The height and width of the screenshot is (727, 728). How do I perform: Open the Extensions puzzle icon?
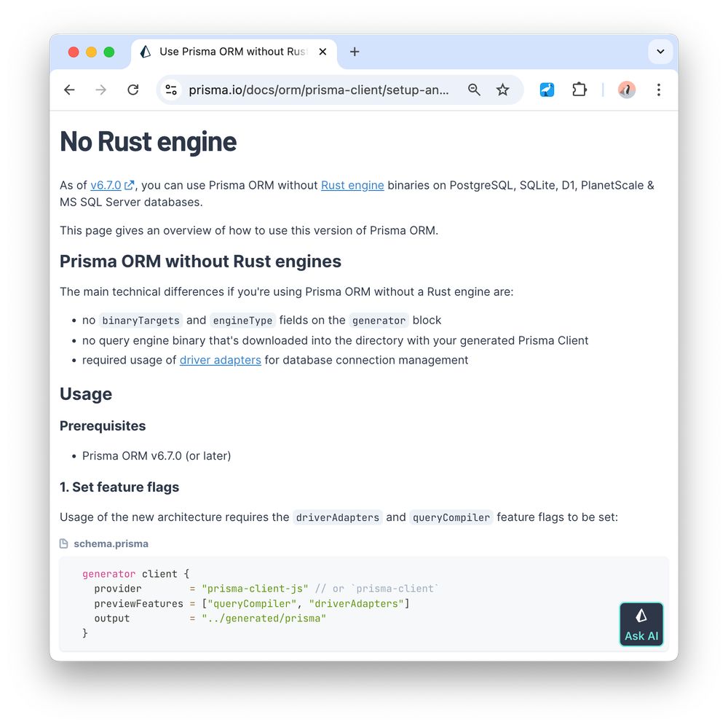(x=579, y=90)
